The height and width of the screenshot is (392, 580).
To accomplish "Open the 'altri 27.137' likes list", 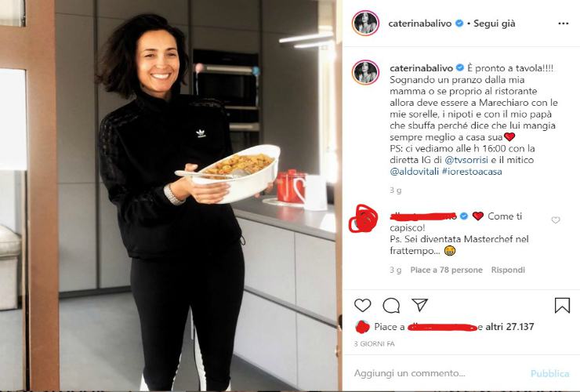I will pos(509,327).
